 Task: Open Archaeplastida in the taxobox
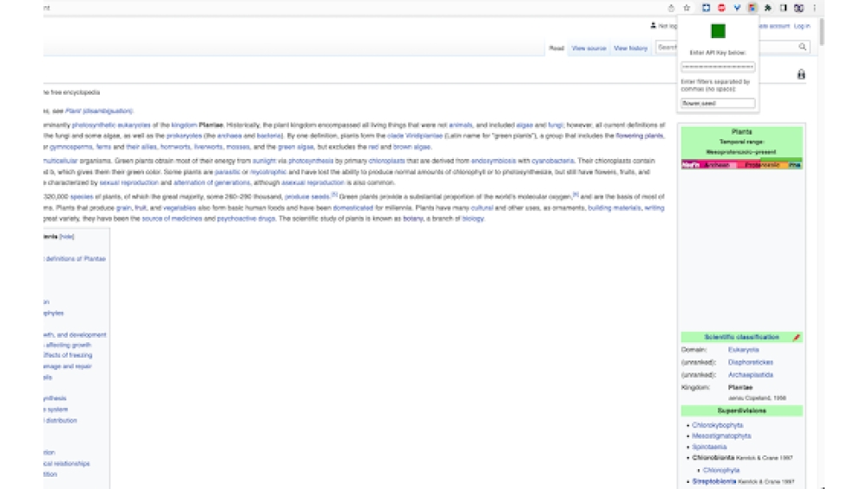tap(750, 375)
